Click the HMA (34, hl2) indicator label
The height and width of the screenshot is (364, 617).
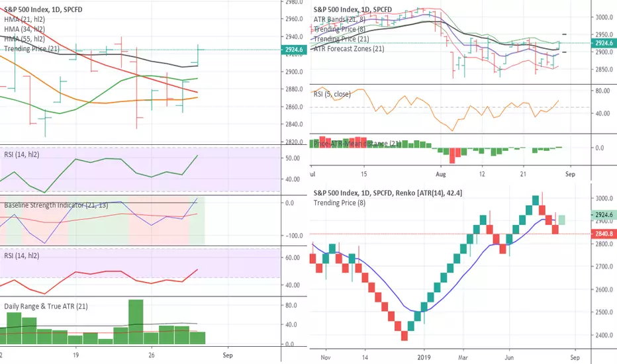24,29
